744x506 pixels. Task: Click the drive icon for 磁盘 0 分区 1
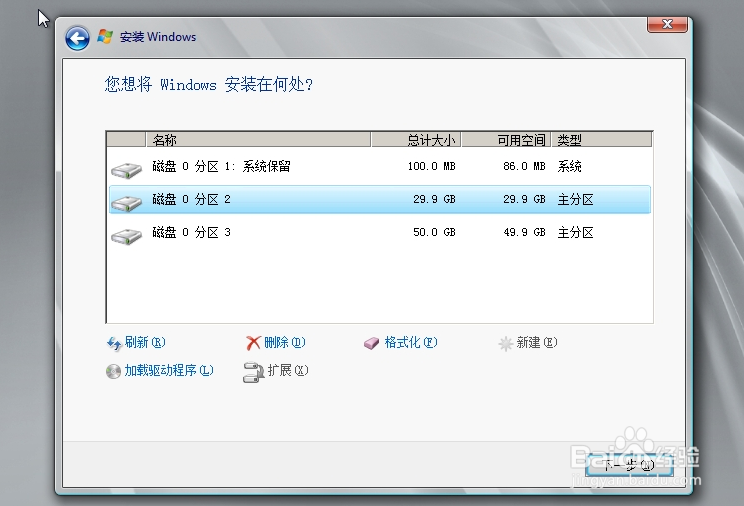(126, 170)
